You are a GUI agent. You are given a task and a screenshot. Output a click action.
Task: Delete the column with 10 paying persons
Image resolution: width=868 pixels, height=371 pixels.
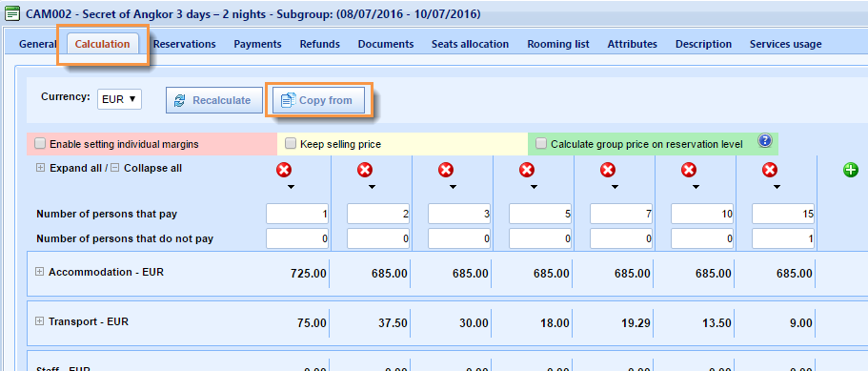coord(689,171)
